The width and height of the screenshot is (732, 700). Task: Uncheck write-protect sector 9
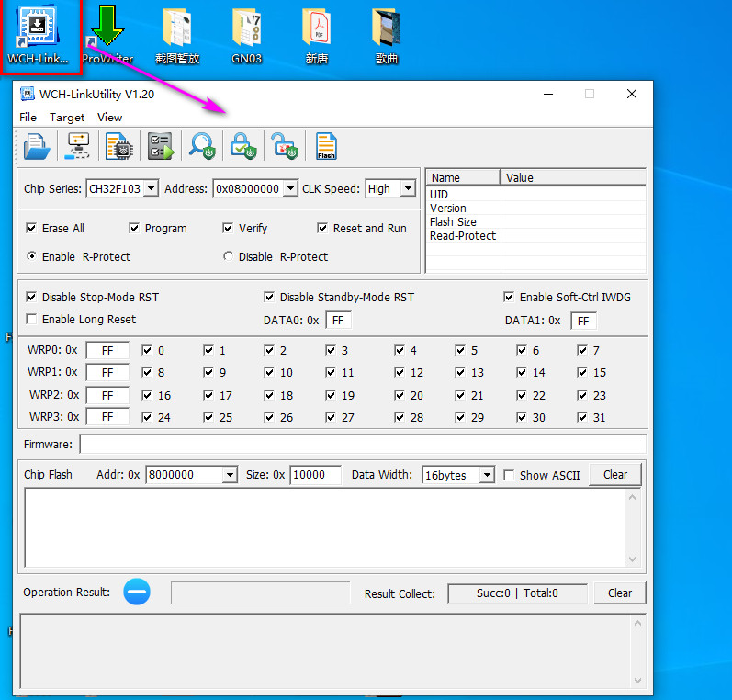point(208,372)
